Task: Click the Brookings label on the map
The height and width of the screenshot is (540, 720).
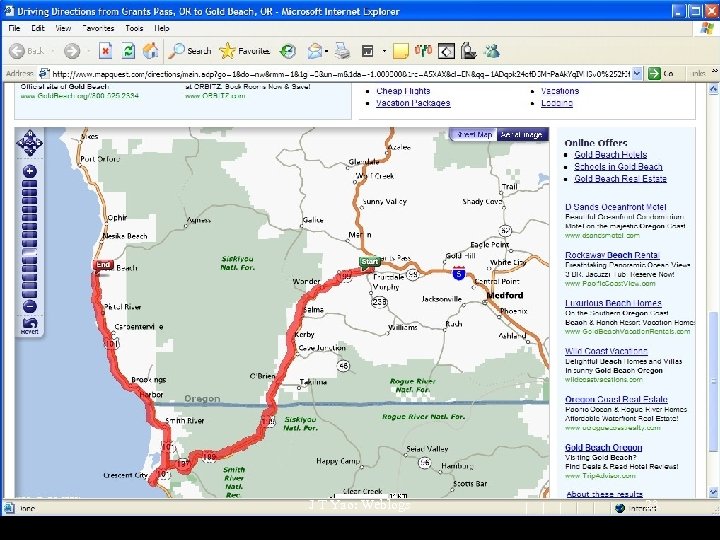Action: (x=148, y=380)
